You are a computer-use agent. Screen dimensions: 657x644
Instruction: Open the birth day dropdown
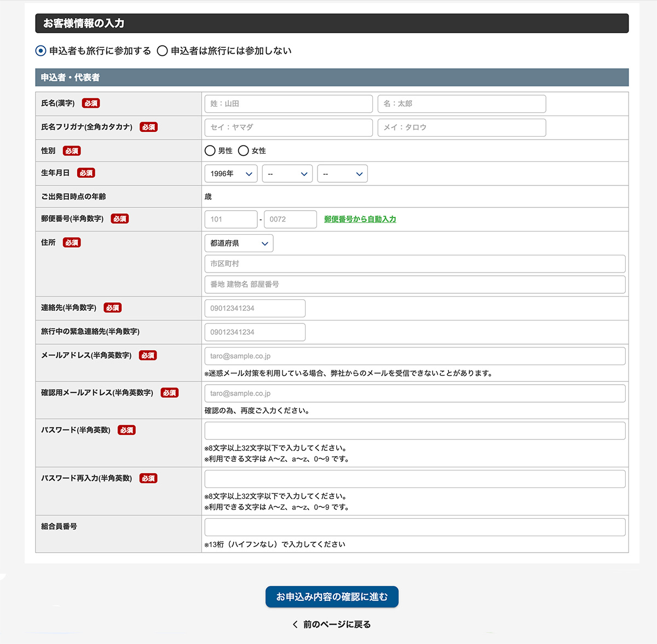pyautogui.click(x=342, y=173)
